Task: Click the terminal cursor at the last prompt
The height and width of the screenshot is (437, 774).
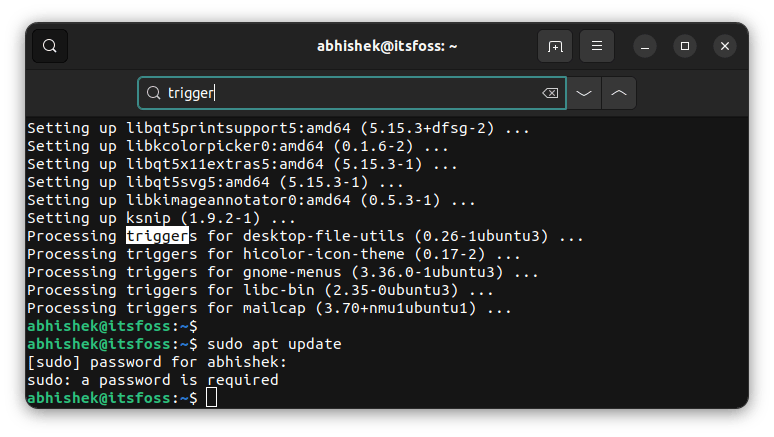Action: coord(211,398)
